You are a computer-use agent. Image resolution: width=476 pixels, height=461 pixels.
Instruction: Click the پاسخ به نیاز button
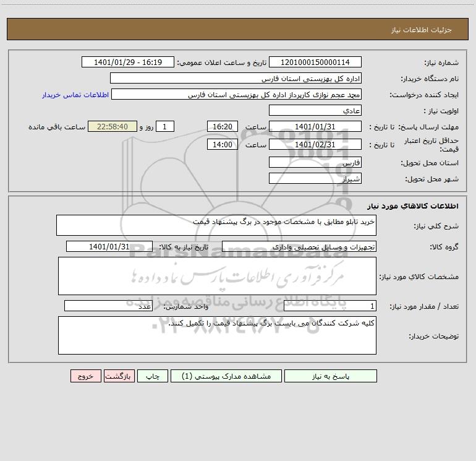click(331, 376)
